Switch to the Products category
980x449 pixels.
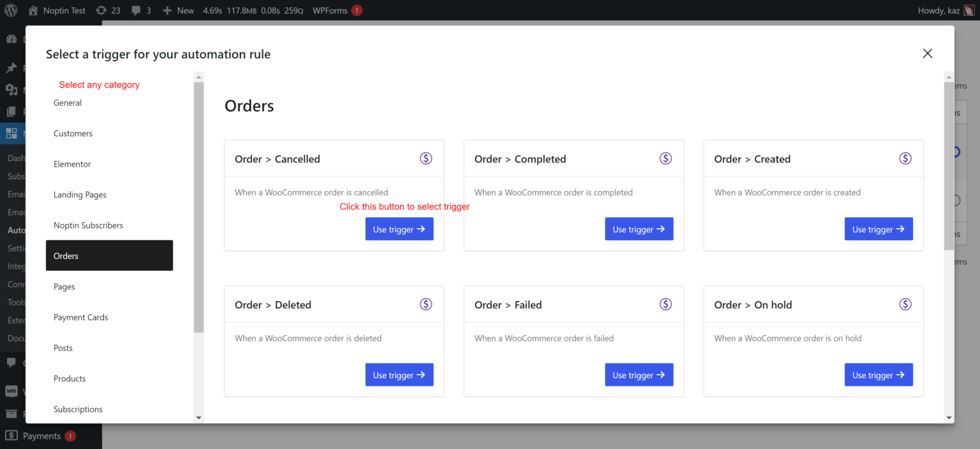click(69, 378)
